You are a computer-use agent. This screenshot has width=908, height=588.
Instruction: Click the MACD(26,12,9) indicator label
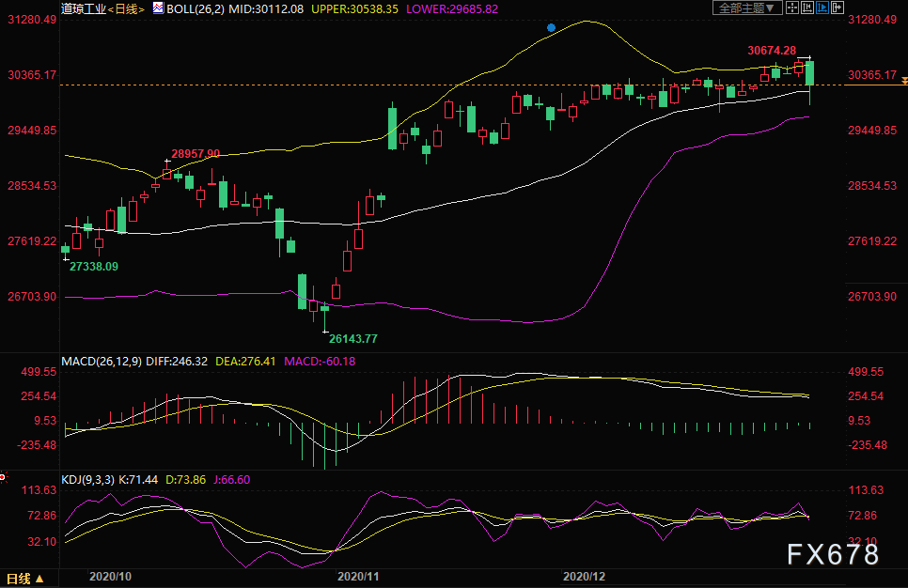102,361
